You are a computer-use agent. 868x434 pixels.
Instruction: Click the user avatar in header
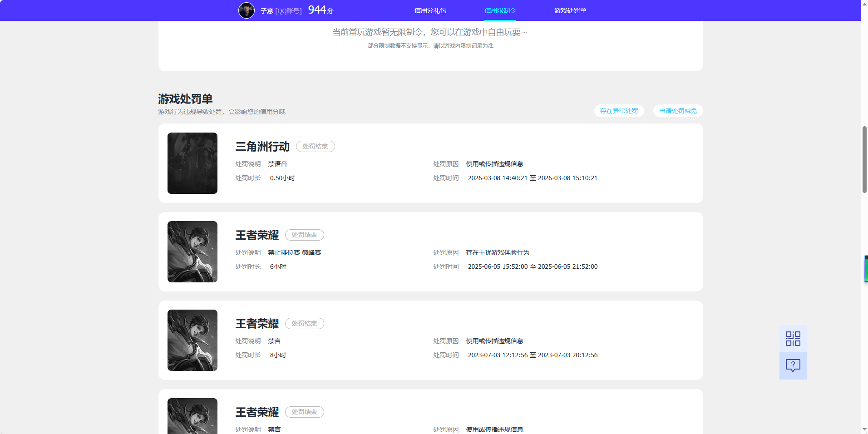point(247,10)
